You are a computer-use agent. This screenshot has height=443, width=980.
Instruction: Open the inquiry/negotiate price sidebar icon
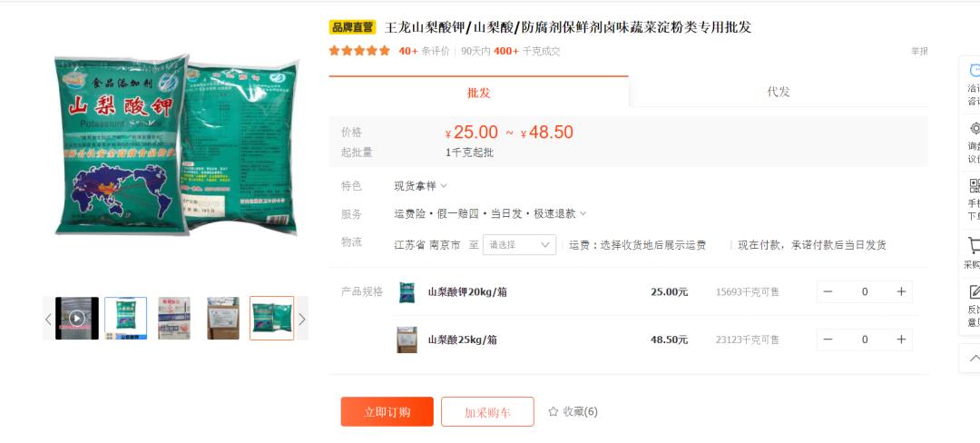[x=975, y=129]
